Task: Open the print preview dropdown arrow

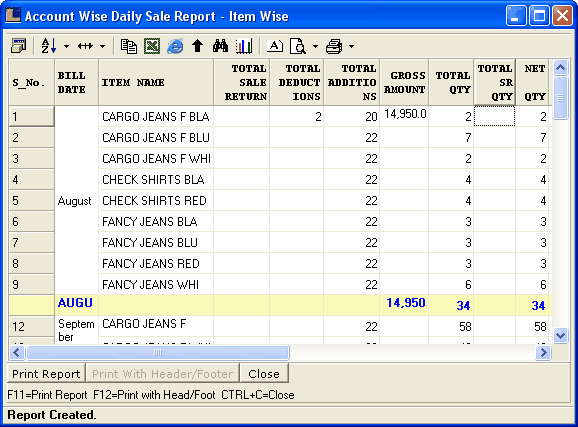Action: coord(315,46)
